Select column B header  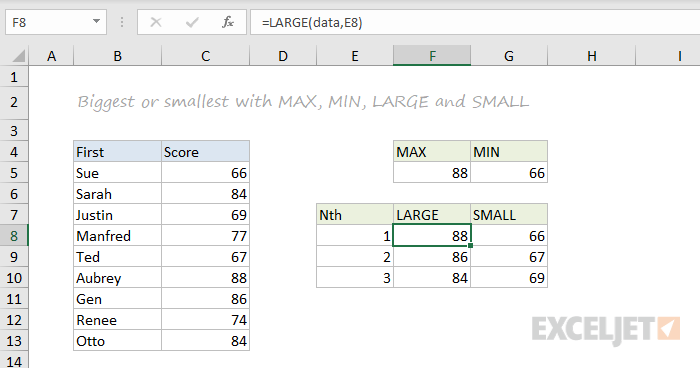[117, 56]
